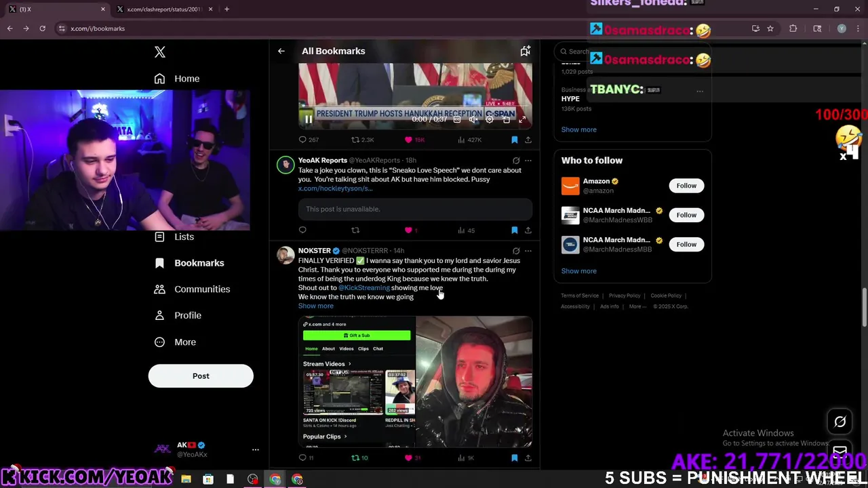Remove bookmark on the Trump video post
Viewport: 868px width, 488px height.
(x=515, y=140)
